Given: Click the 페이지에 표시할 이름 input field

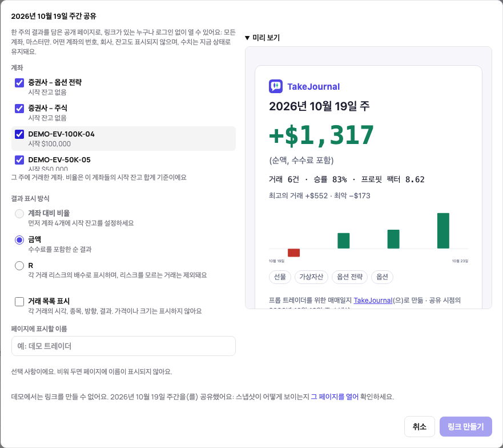Looking at the screenshot, I should 123,346.
